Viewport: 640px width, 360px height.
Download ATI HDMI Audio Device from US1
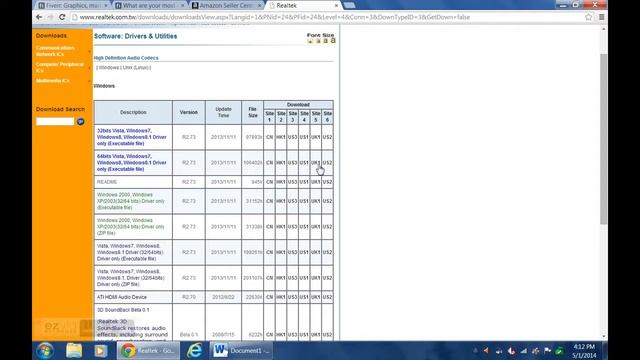tap(304, 297)
